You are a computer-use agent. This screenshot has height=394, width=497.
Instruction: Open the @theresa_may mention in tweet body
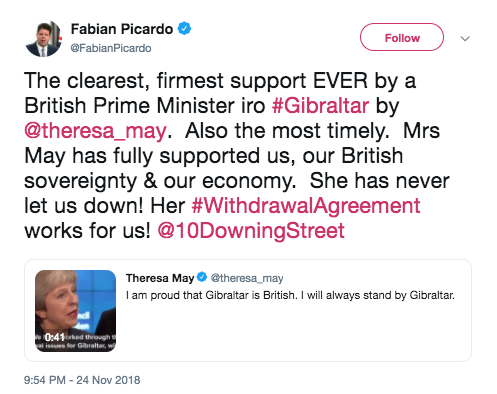[x=95, y=131]
